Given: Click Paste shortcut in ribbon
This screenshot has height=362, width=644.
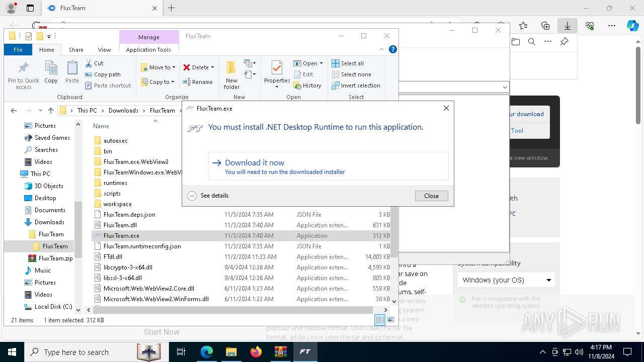Looking at the screenshot, I should point(108,85).
